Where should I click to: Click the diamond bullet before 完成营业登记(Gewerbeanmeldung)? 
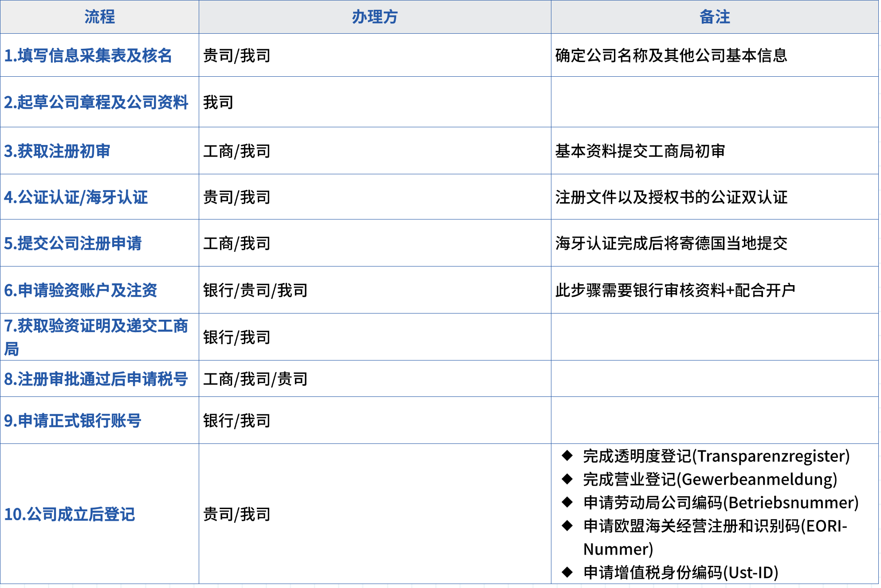(x=569, y=479)
